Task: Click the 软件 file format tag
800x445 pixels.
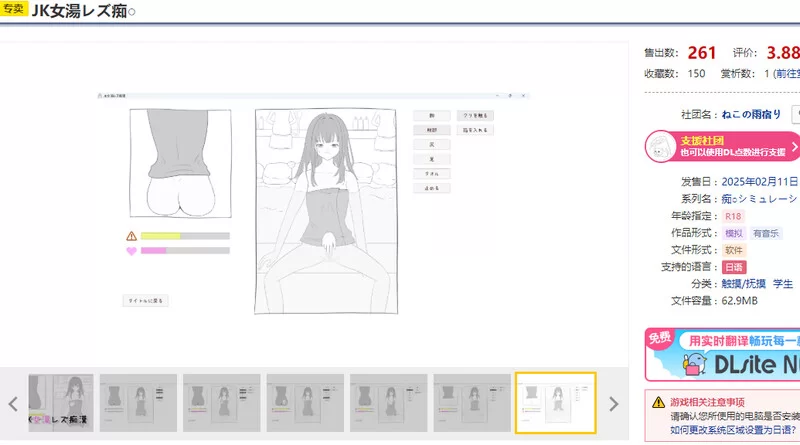Action: (x=734, y=250)
